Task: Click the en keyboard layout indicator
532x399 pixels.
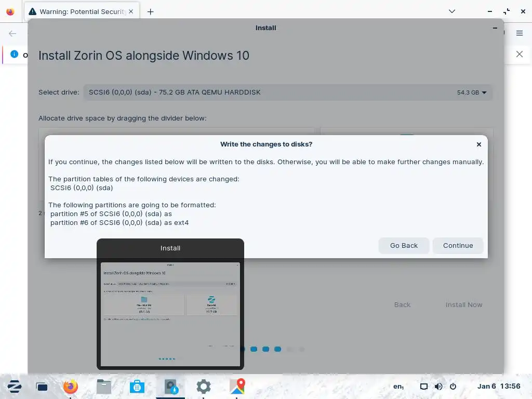Action: (398, 387)
